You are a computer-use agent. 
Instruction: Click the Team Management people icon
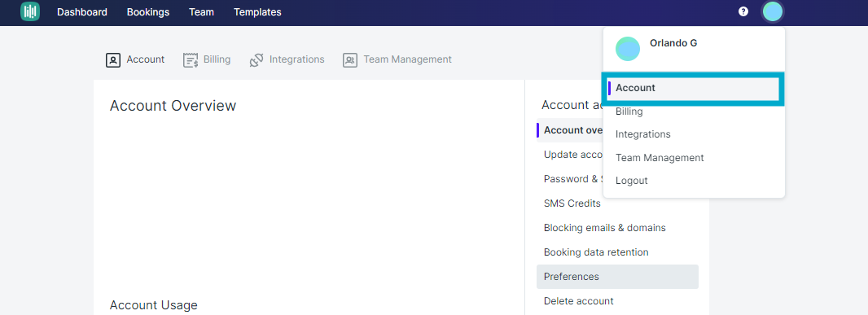(x=350, y=59)
